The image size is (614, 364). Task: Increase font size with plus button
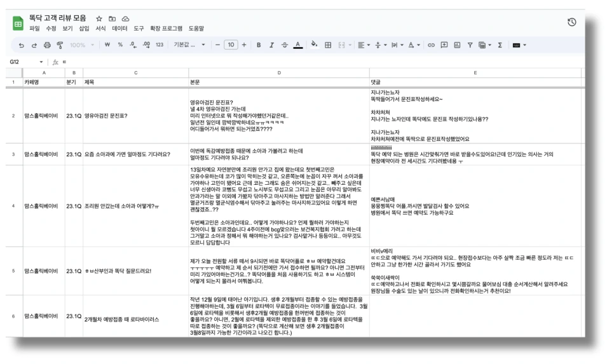click(x=244, y=45)
